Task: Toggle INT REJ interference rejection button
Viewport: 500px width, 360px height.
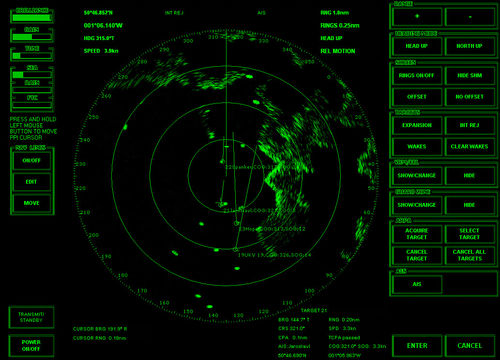Action: pyautogui.click(x=470, y=125)
